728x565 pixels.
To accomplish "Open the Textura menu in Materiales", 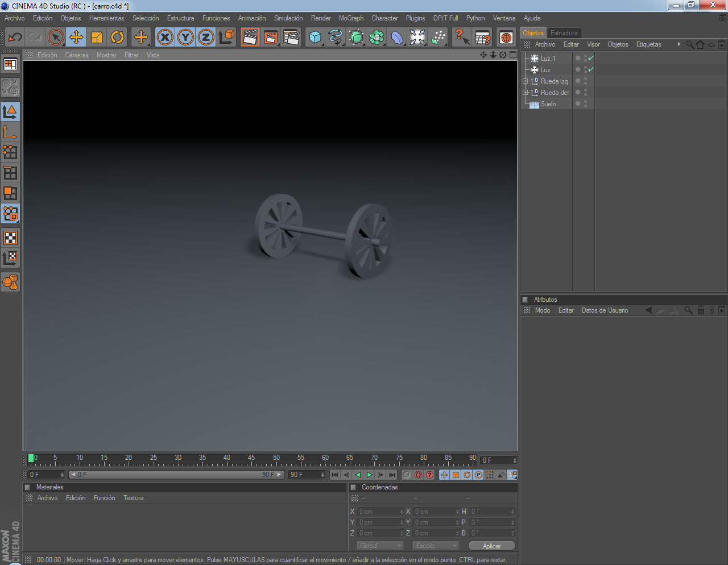I will pyautogui.click(x=134, y=498).
